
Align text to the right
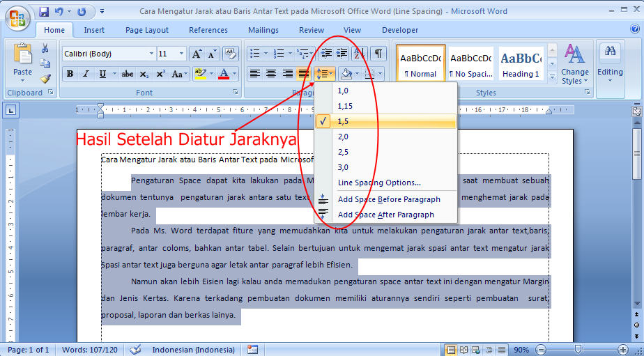(x=287, y=74)
